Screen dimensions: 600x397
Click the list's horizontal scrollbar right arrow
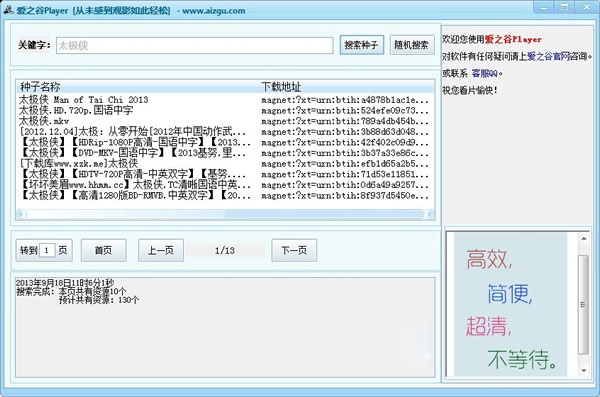point(430,214)
